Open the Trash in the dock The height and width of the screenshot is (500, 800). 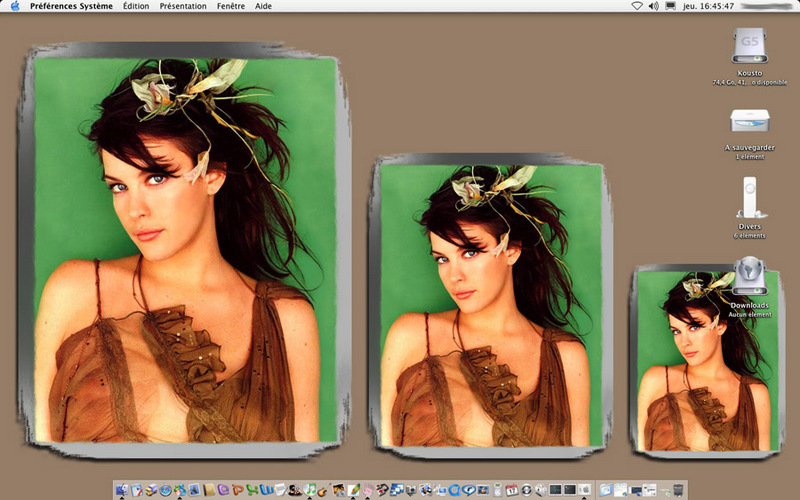click(678, 490)
